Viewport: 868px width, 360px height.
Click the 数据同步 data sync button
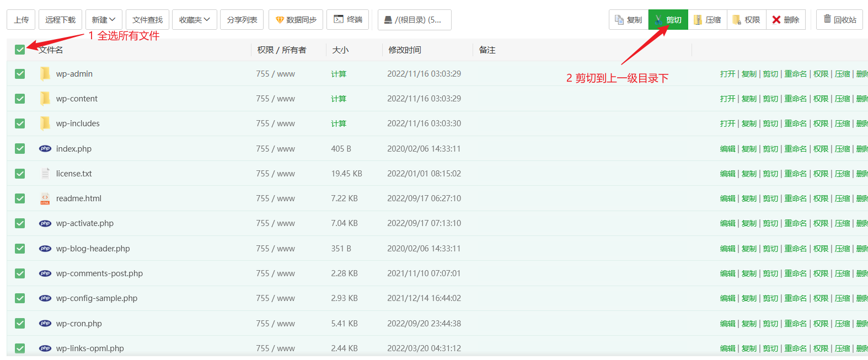296,20
